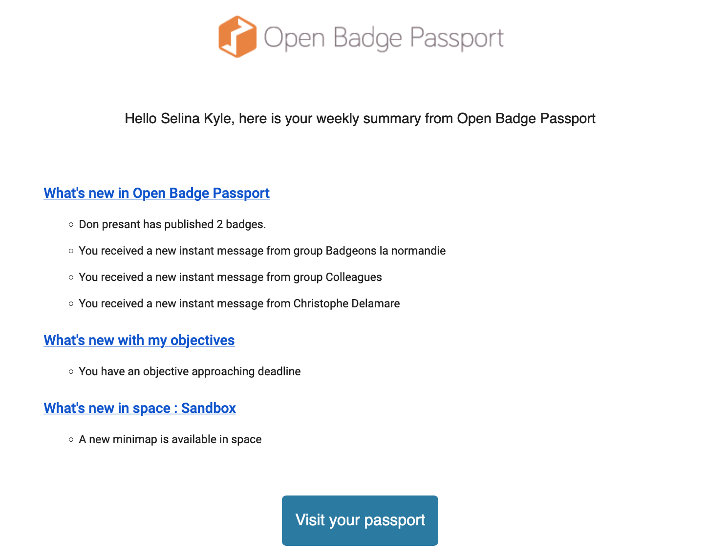The height and width of the screenshot is (560, 728).
Task: Open the What's new with my objectives link
Action: pos(139,340)
